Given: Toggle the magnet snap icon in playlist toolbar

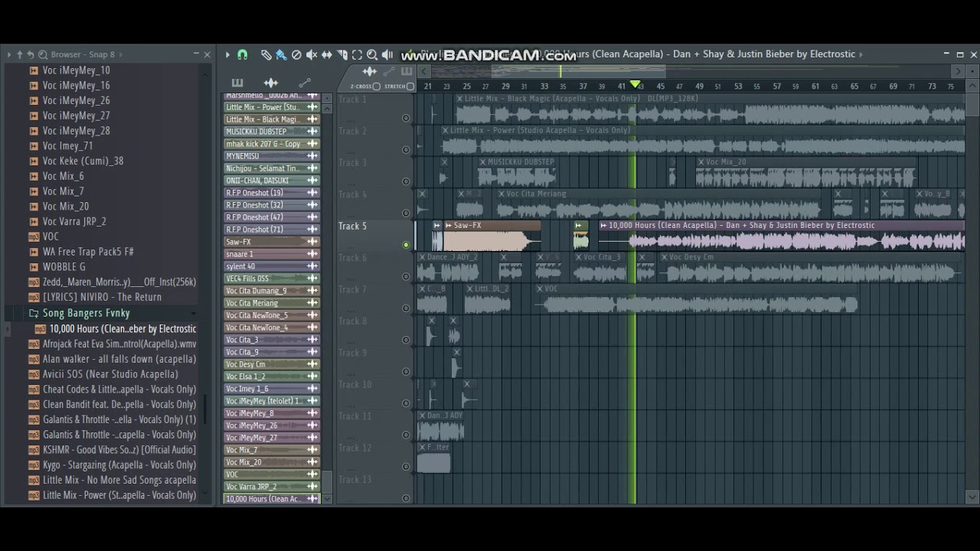Looking at the screenshot, I should 243,54.
